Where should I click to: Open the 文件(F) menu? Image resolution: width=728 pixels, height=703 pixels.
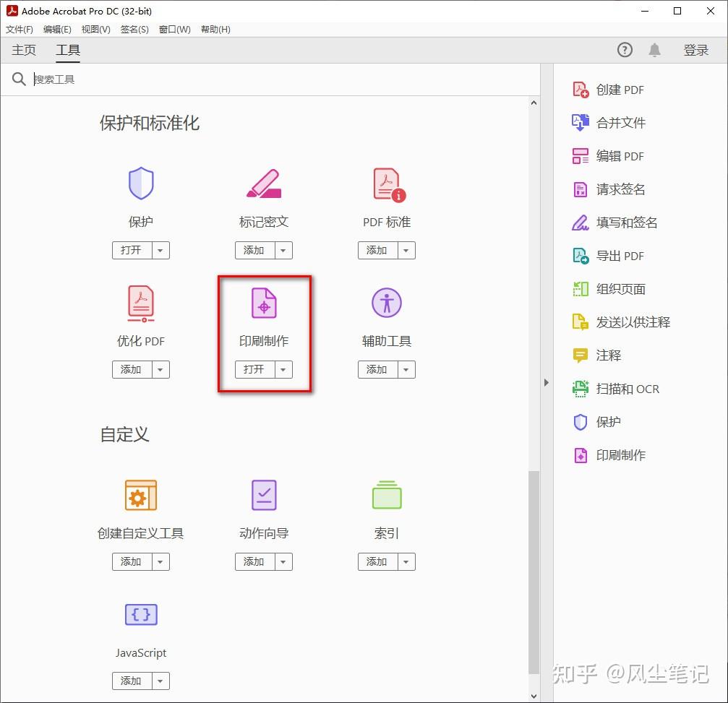coord(20,29)
